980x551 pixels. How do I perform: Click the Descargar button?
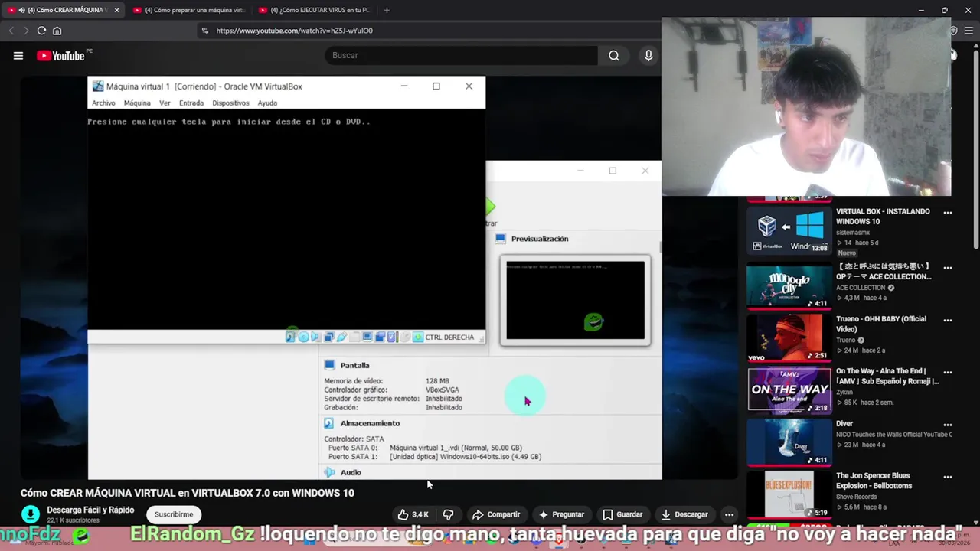point(684,514)
